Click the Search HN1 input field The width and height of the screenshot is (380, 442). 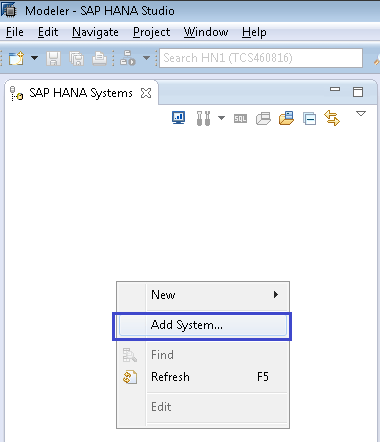(x=261, y=58)
